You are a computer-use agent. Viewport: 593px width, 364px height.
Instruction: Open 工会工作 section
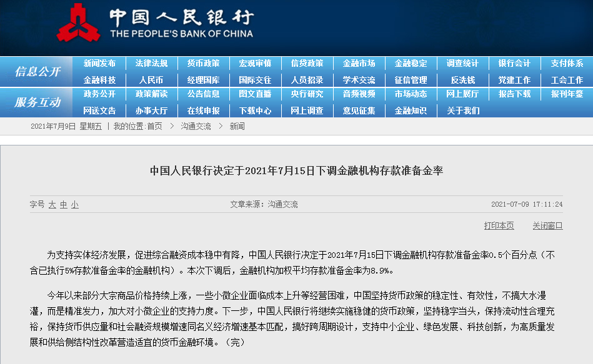click(567, 80)
